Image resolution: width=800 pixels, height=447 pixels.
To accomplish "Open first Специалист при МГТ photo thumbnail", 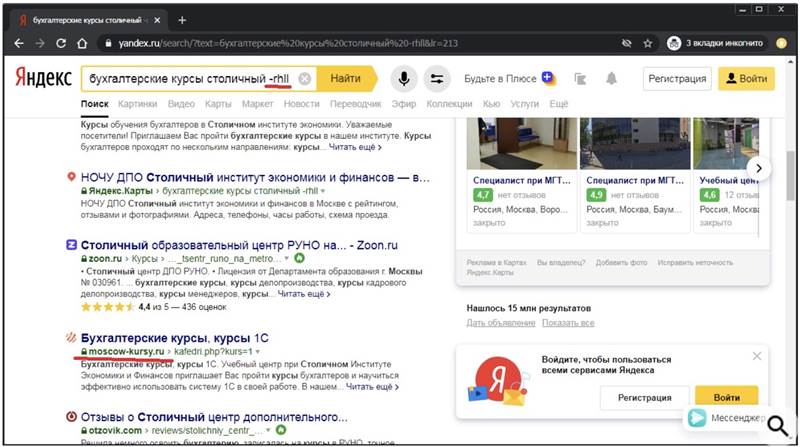I will pos(522,143).
